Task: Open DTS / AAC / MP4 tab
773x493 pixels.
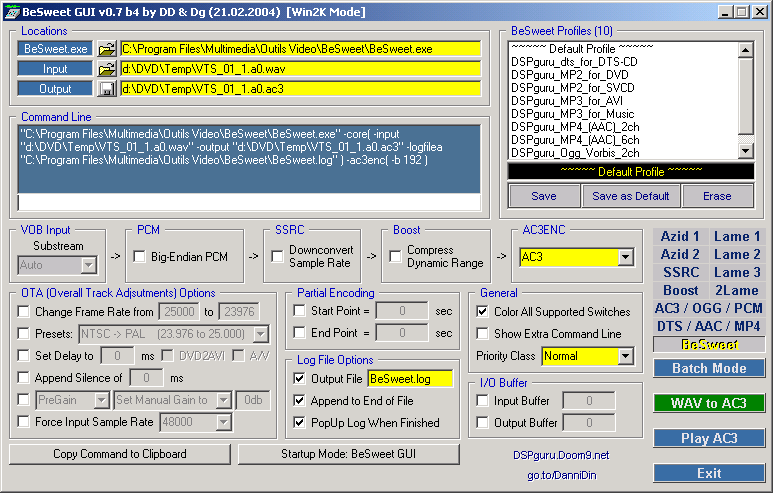Action: tap(709, 326)
